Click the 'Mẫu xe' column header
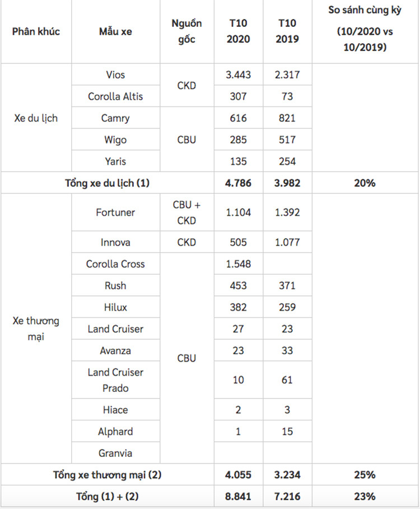The image size is (420, 509). (x=115, y=31)
